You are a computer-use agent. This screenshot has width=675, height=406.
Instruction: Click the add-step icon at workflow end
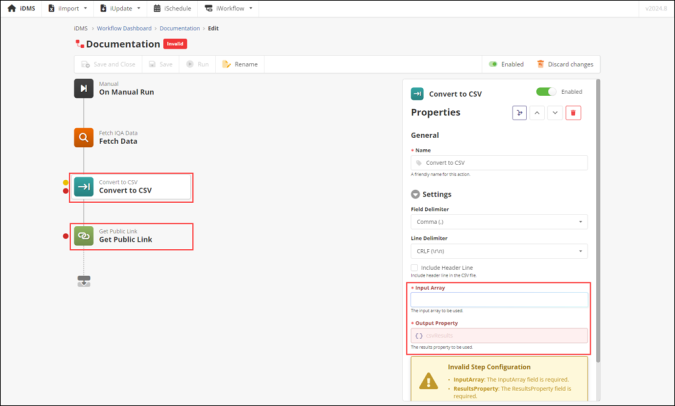[84, 282]
